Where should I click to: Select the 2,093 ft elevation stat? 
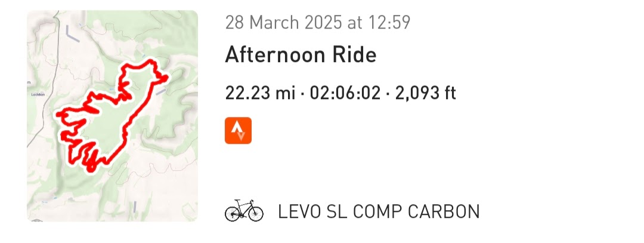coord(426,93)
